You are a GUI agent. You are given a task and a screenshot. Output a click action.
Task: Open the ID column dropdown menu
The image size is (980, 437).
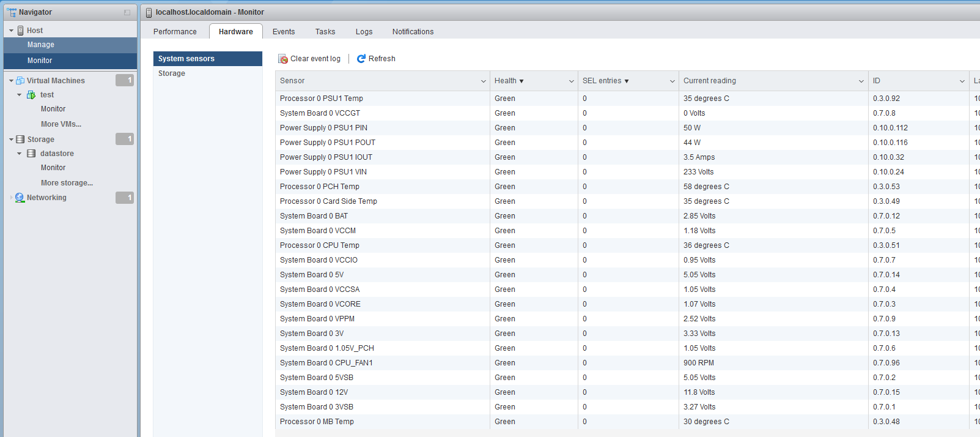(962, 81)
